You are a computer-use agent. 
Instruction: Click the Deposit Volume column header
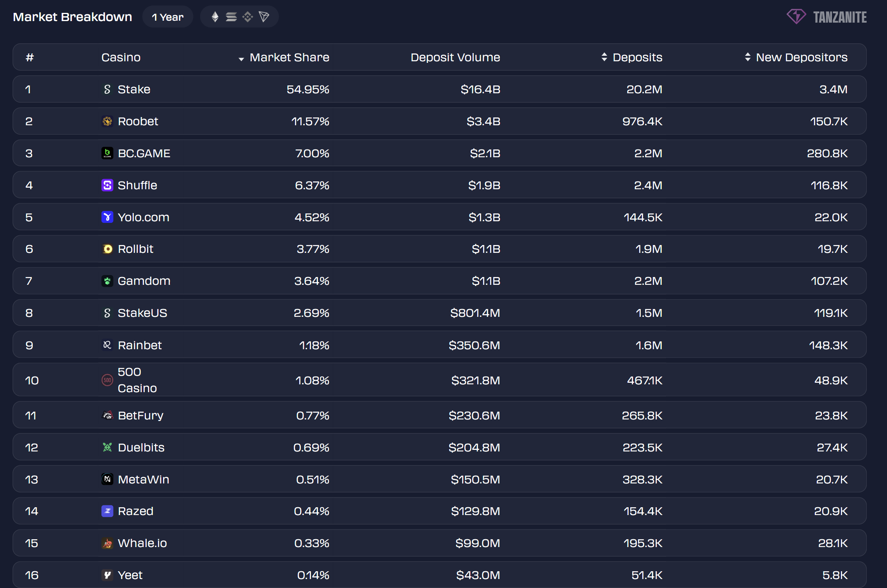coord(455,57)
